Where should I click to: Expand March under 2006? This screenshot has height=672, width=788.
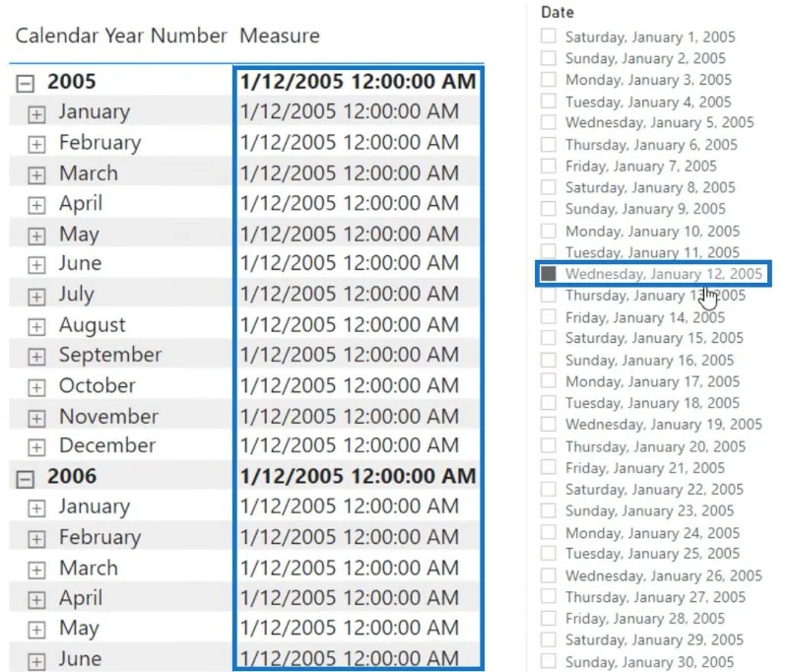(x=36, y=570)
